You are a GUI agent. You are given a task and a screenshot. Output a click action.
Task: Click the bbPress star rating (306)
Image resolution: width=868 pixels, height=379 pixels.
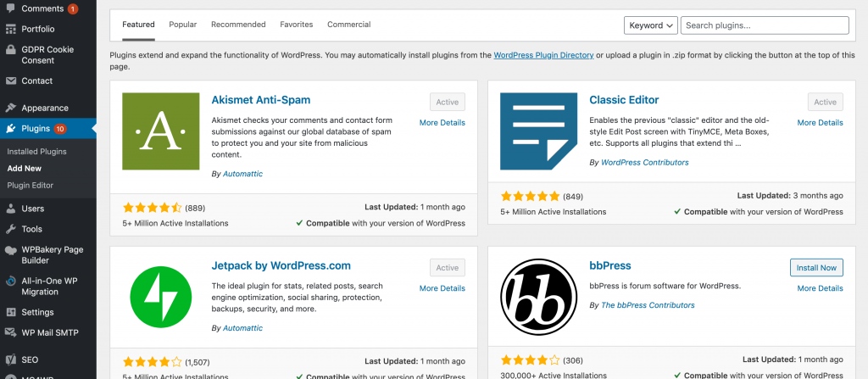coord(531,360)
